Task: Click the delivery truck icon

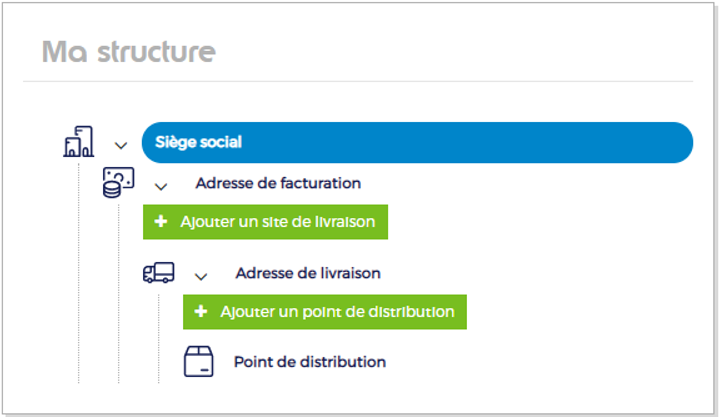Action: 159,272
